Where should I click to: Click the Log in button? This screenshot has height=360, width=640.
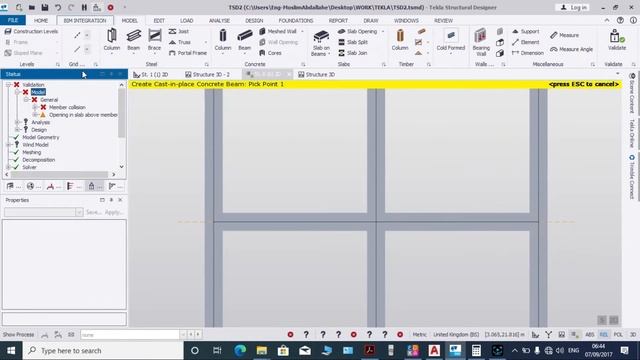pyautogui.click(x=574, y=7)
